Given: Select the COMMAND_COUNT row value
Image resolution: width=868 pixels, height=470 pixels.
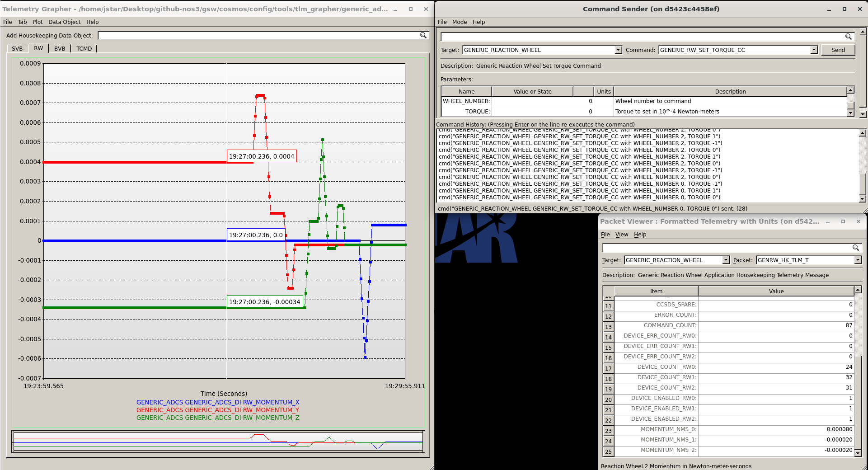Looking at the screenshot, I should tap(776, 325).
